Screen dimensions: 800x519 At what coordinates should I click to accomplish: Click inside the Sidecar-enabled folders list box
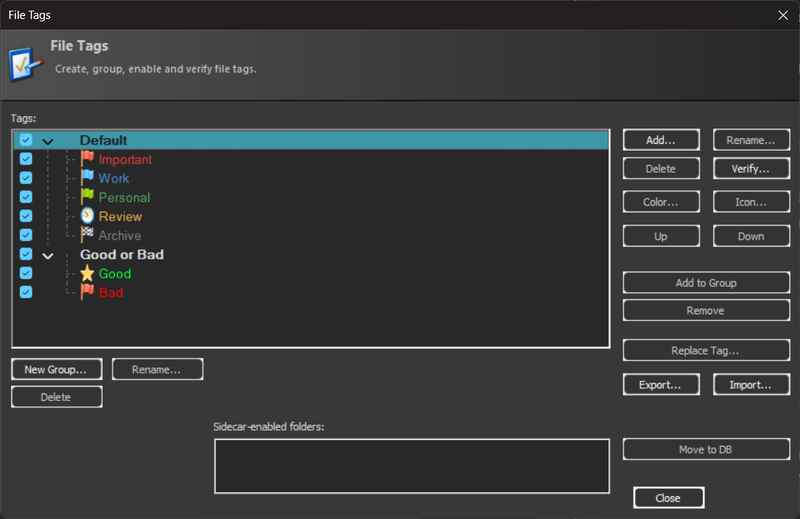[x=412, y=466]
